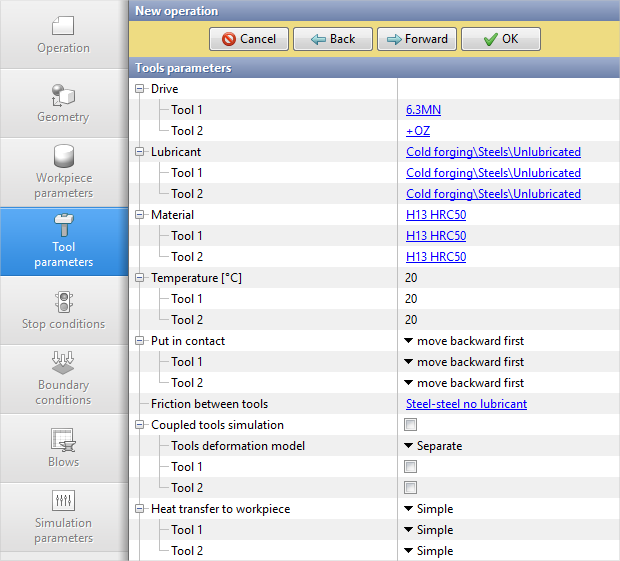Check Tool 2 under Tools deformation model
Screen dimensions: 620x561
(411, 488)
